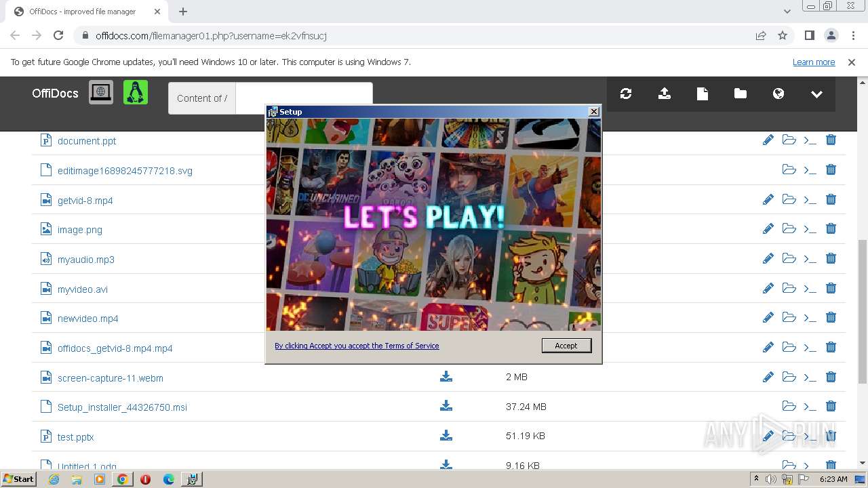Click the refresh icon in OffiDocs toolbar
868x488 pixels.
tap(626, 94)
